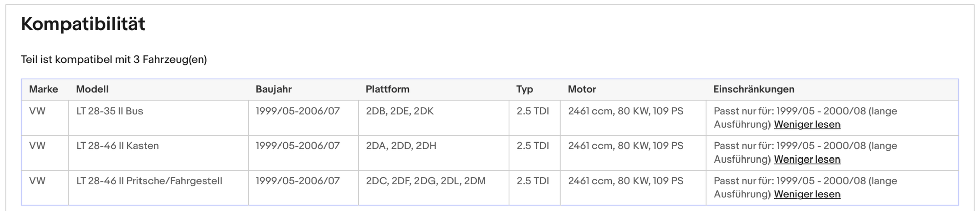Select platform cell '2DC, 2DF, 2DG, 2DL, 2DM'
The height and width of the screenshot is (211, 980).
coord(426,181)
